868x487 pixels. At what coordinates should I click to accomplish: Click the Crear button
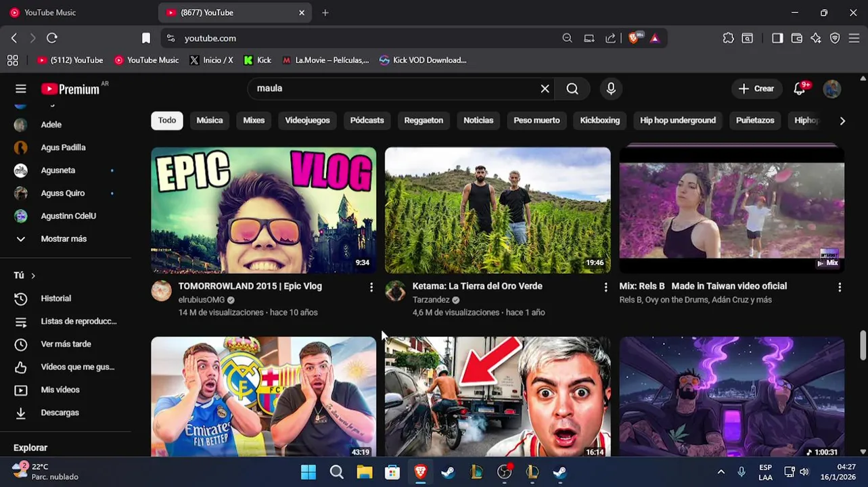click(x=756, y=89)
